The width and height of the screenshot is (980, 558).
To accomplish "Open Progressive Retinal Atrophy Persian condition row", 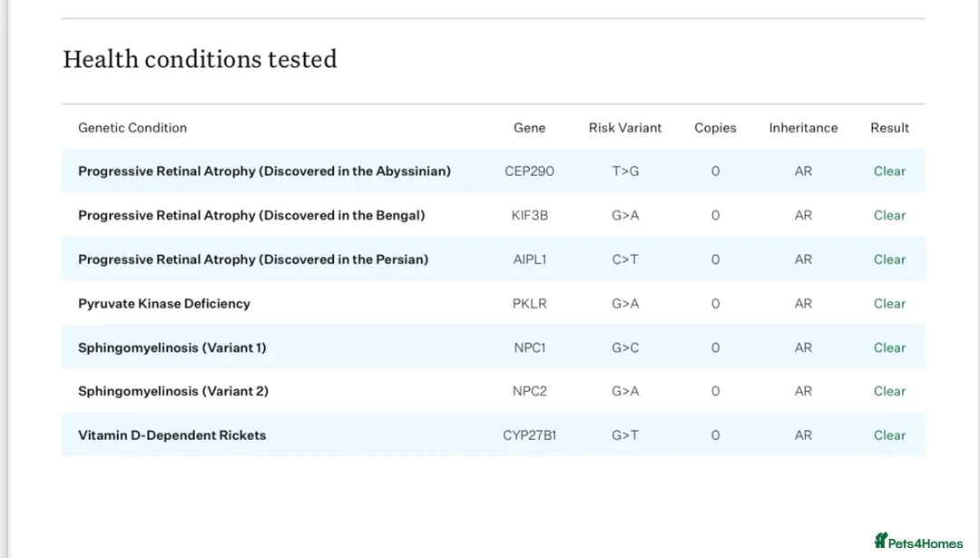I will [x=253, y=259].
